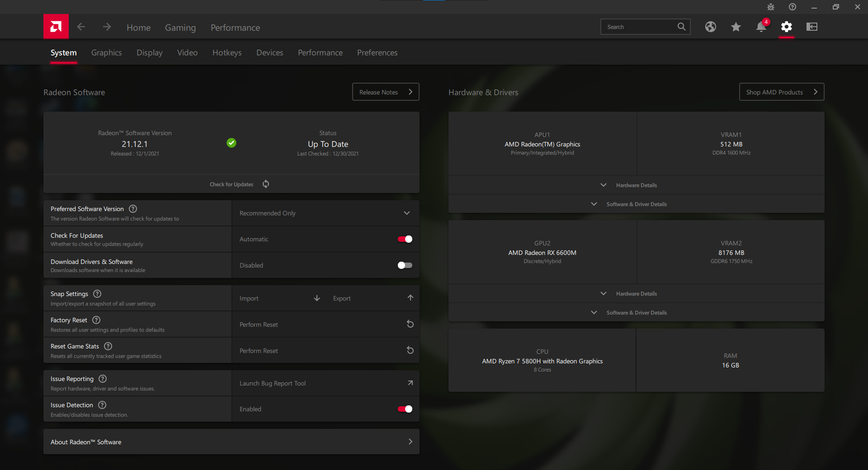Show help for Preferred Software Version

(x=133, y=209)
